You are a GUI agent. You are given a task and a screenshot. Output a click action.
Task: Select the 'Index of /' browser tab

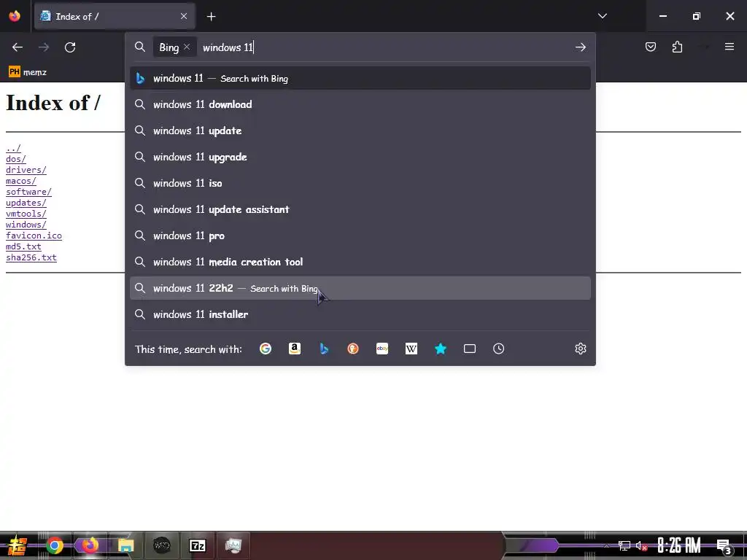point(115,17)
